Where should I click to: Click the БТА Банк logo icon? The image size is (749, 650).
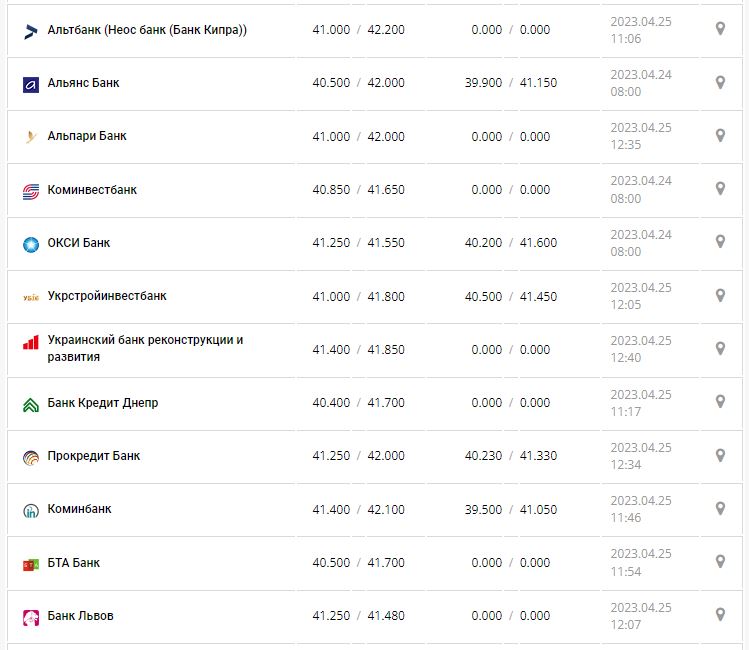click(30, 564)
